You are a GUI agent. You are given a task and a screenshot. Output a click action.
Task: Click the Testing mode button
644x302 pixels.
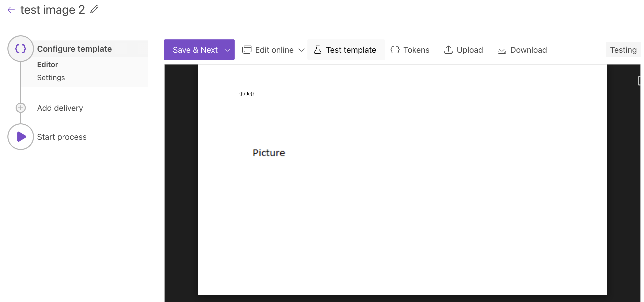pos(623,50)
